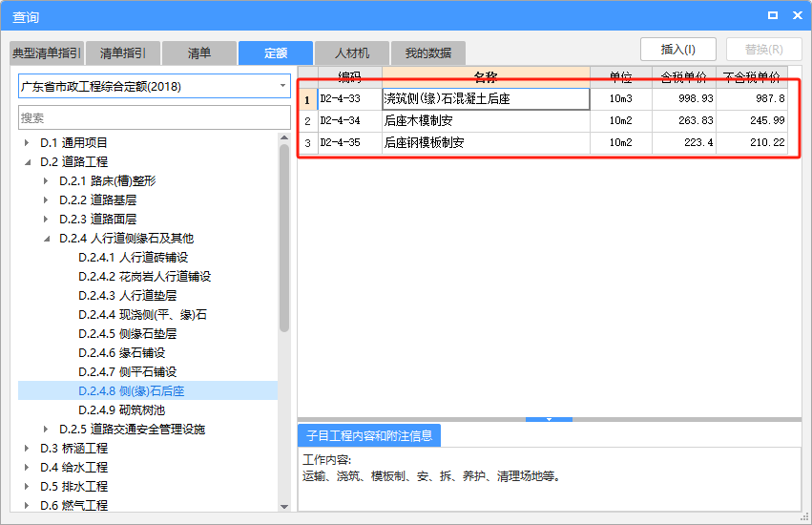The image size is (812, 525).
Task: Select row header number 2
Action: [307, 121]
